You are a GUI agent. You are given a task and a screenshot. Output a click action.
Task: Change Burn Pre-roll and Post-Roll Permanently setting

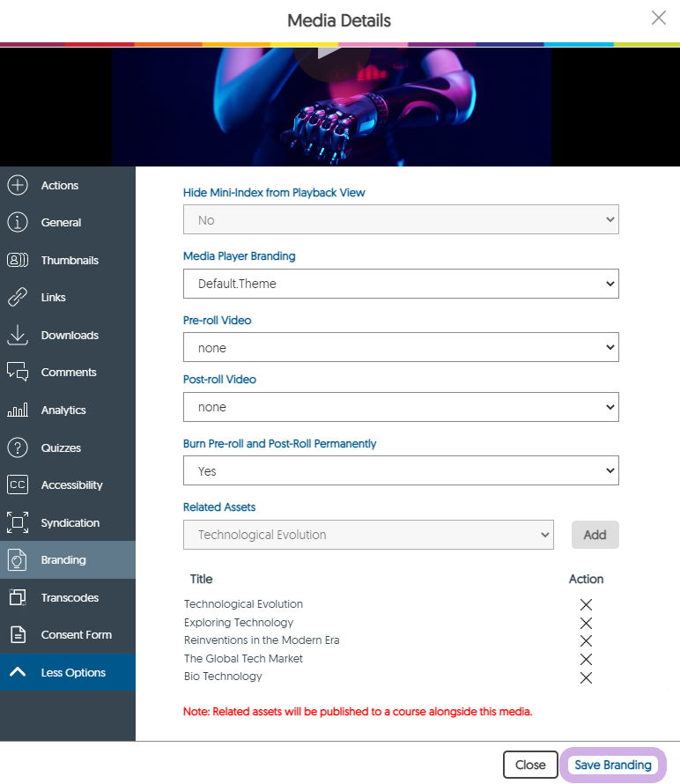click(x=401, y=471)
